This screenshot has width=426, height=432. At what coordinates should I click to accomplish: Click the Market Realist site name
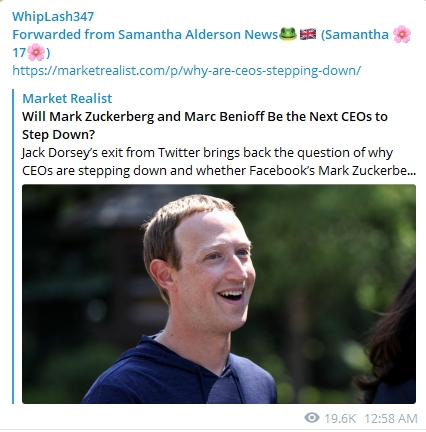coord(67,98)
